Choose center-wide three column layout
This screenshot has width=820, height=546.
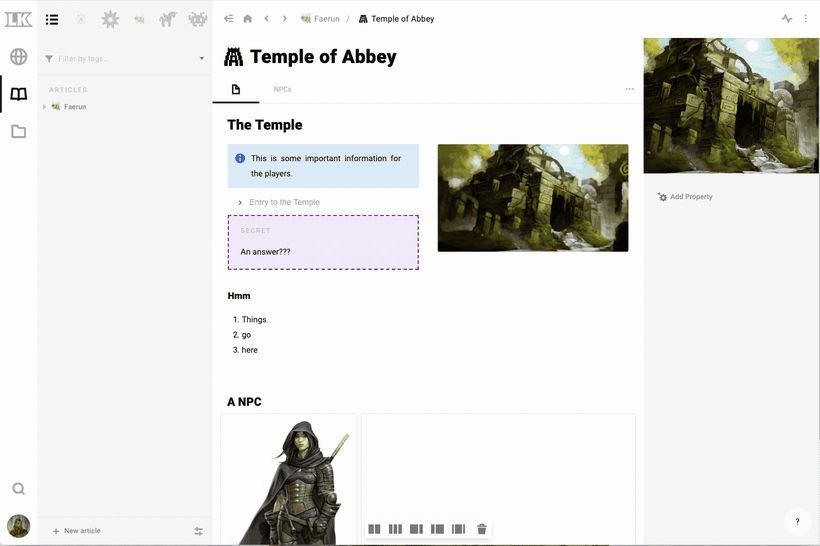click(459, 529)
